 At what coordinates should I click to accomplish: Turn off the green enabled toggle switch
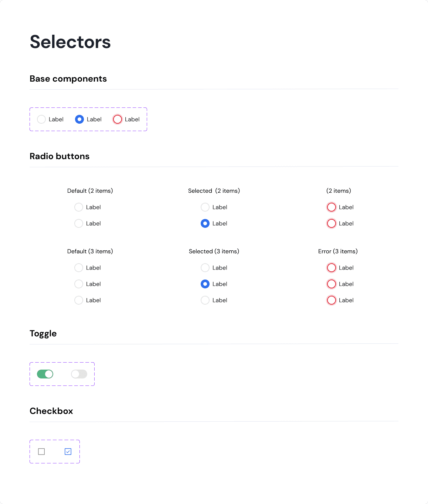coord(45,374)
